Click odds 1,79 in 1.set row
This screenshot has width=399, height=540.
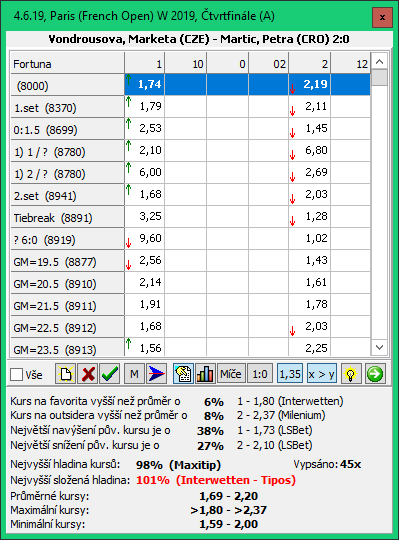145,106
